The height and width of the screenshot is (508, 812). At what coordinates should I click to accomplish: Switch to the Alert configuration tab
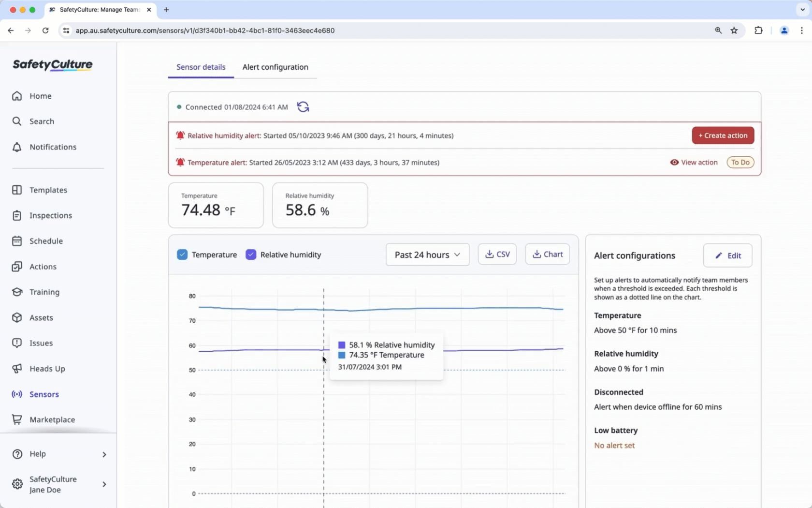tap(275, 67)
